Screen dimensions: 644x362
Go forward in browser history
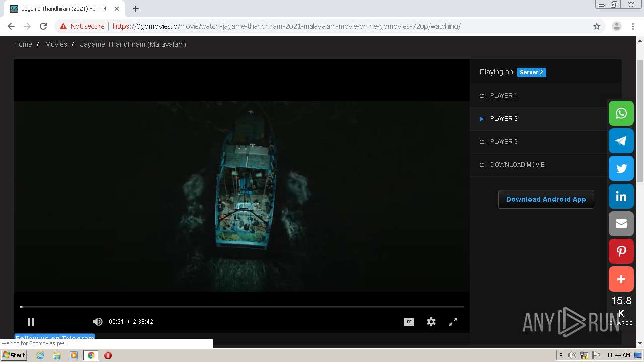[27, 26]
